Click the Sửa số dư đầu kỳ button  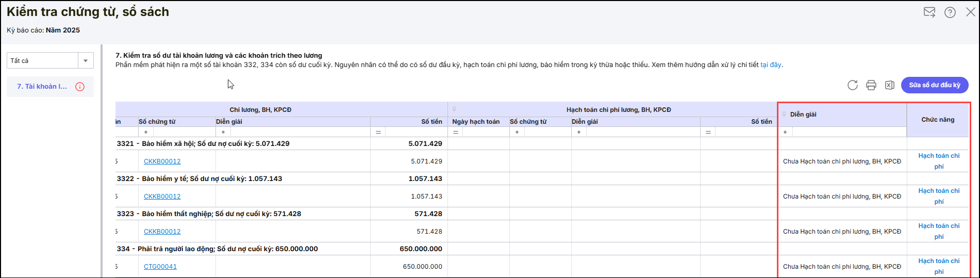pos(934,85)
